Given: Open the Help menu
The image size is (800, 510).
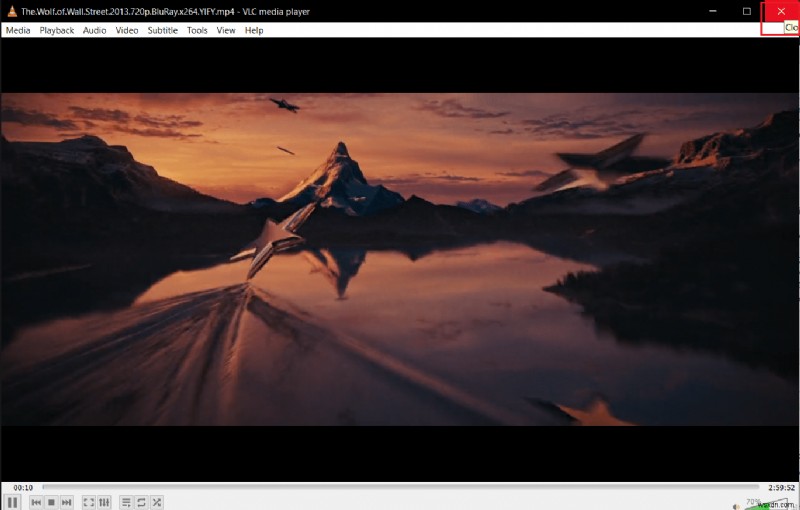Looking at the screenshot, I should click(x=254, y=30).
